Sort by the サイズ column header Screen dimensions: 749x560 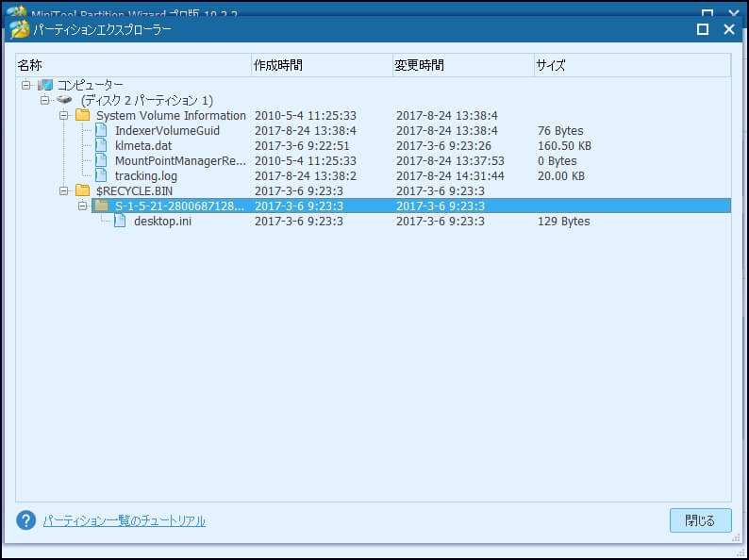click(x=632, y=65)
